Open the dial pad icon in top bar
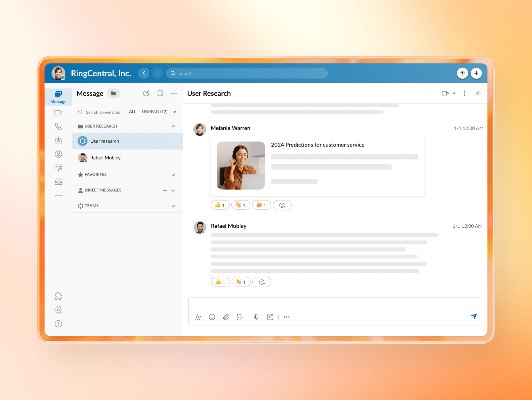 [462, 73]
